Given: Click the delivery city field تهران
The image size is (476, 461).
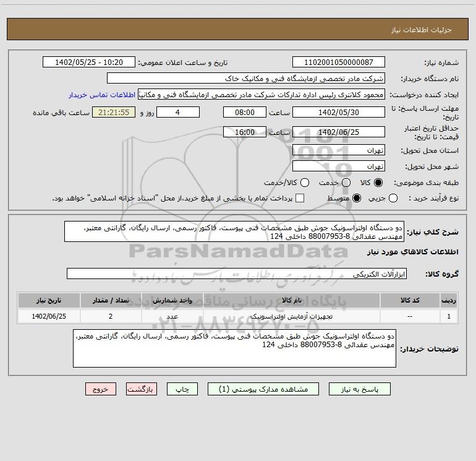Looking at the screenshot, I should tap(339, 166).
